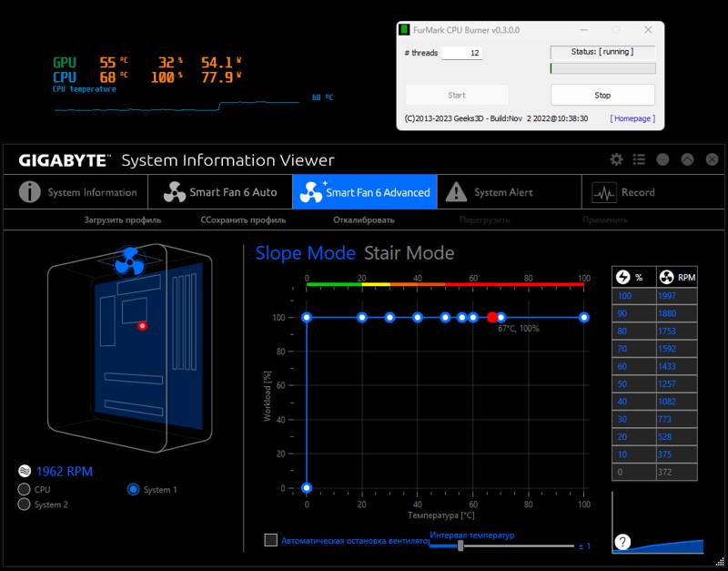Click the wave airflow icon next to 1962 RPM
This screenshot has width=728, height=571.
(x=25, y=471)
